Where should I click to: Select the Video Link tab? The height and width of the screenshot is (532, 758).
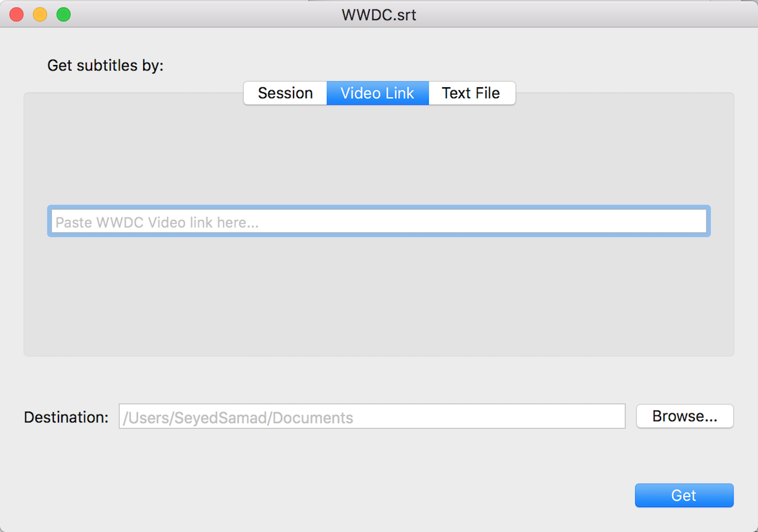378,93
